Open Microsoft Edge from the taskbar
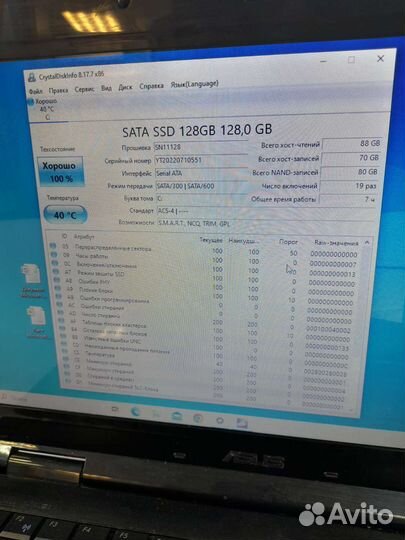 pyautogui.click(x=136, y=411)
